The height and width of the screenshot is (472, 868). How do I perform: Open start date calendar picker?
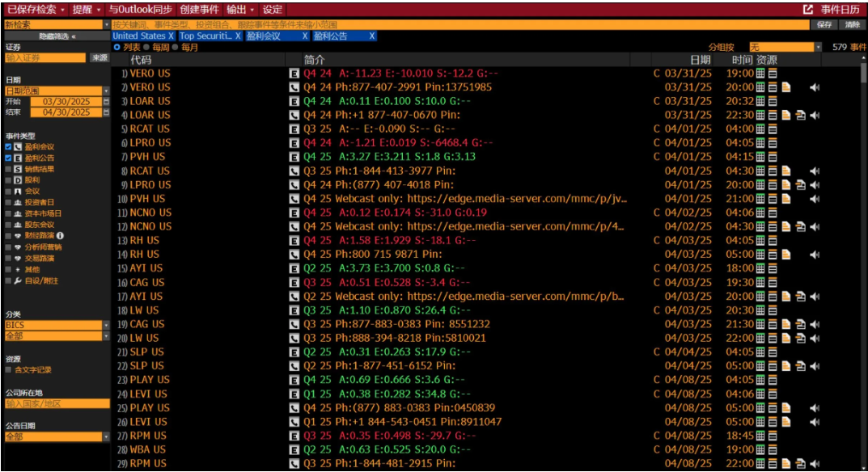pyautogui.click(x=106, y=102)
